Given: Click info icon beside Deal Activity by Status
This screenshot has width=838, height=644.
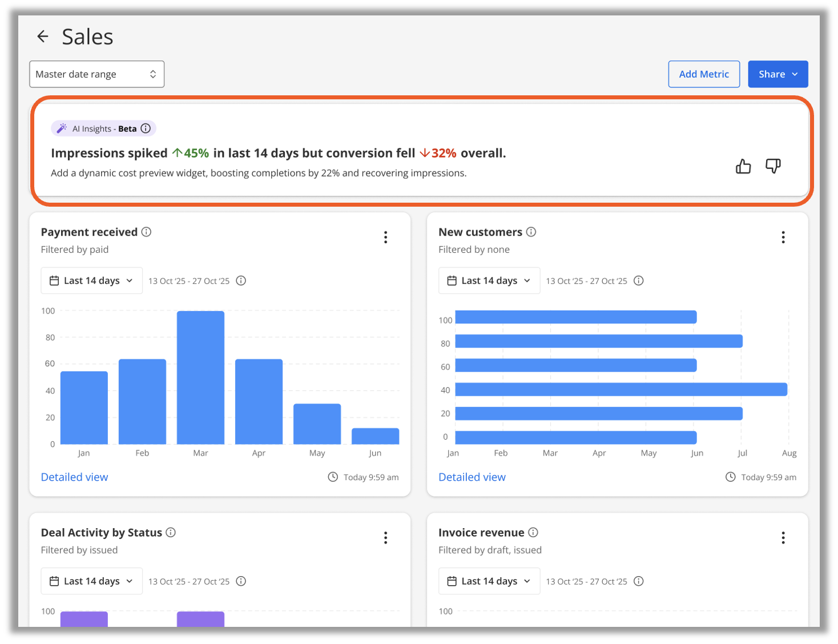Looking at the screenshot, I should [171, 533].
